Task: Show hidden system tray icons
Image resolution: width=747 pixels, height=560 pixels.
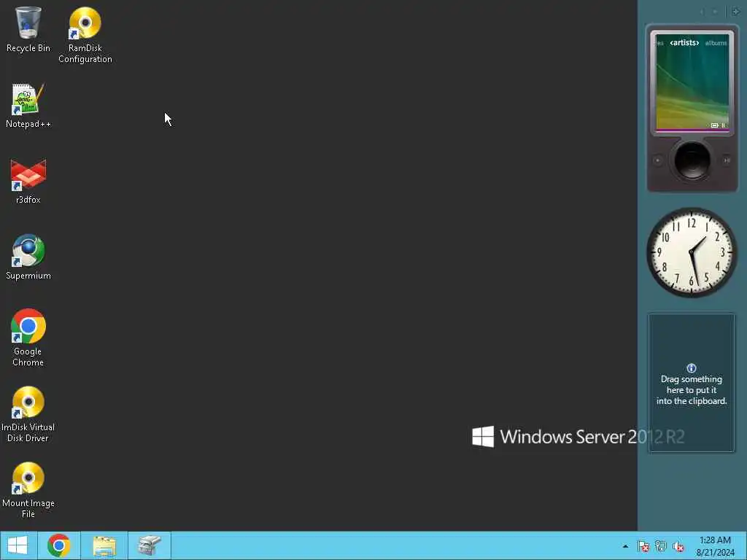Action: (x=625, y=546)
